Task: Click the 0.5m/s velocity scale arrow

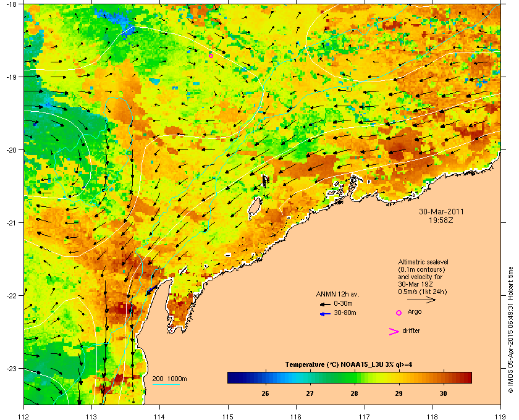Action: tap(421, 300)
